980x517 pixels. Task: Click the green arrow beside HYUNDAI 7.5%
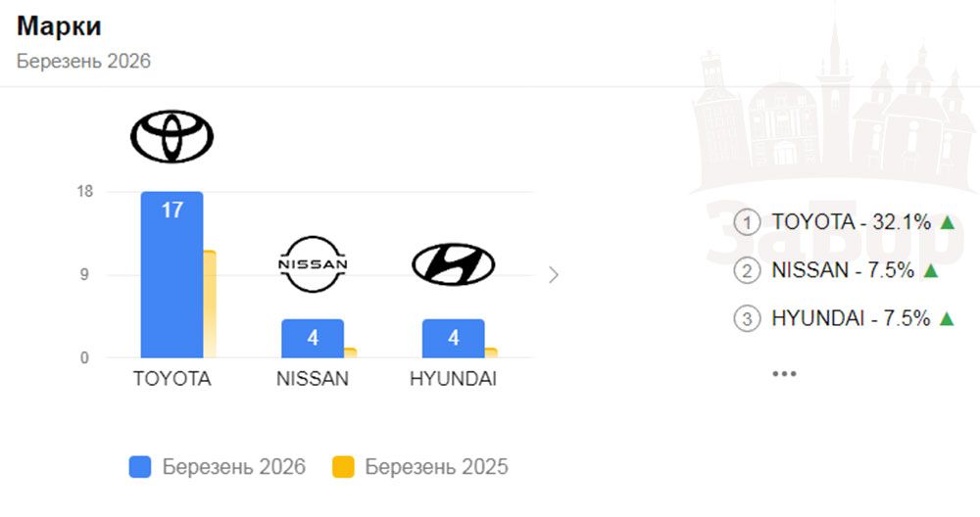coord(947,318)
